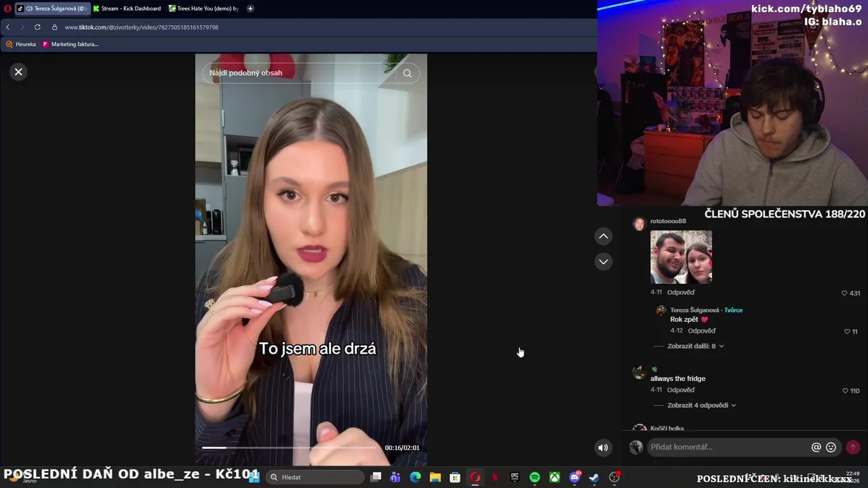
Task: Open Task View on the taskbar
Action: 376,477
